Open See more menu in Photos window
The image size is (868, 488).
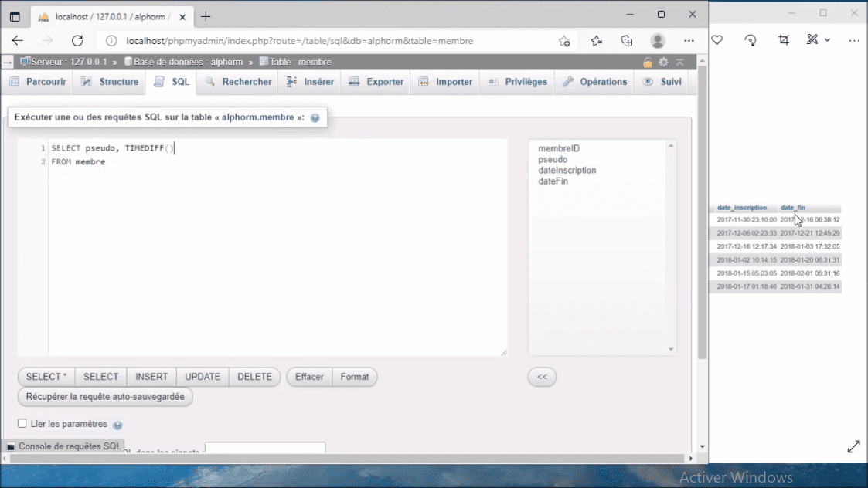click(x=854, y=40)
